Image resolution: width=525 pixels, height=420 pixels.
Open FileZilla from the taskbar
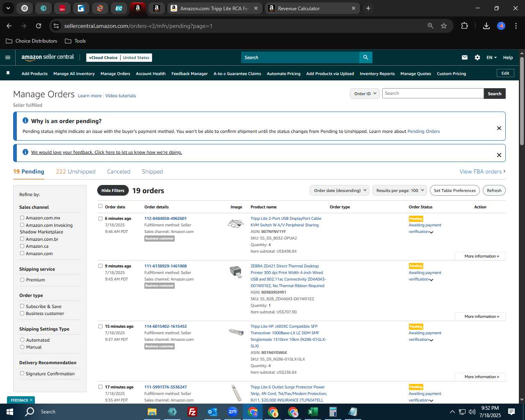[192, 412]
